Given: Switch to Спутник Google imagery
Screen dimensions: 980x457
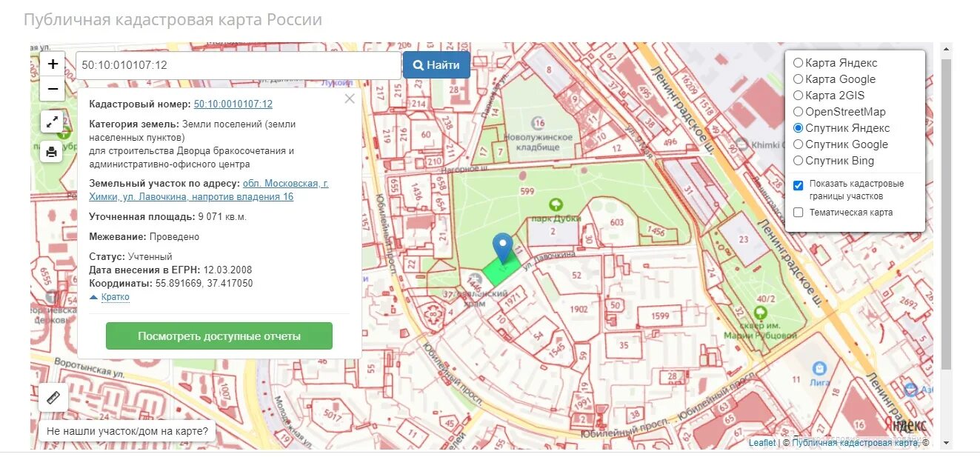Looking at the screenshot, I should click(798, 144).
